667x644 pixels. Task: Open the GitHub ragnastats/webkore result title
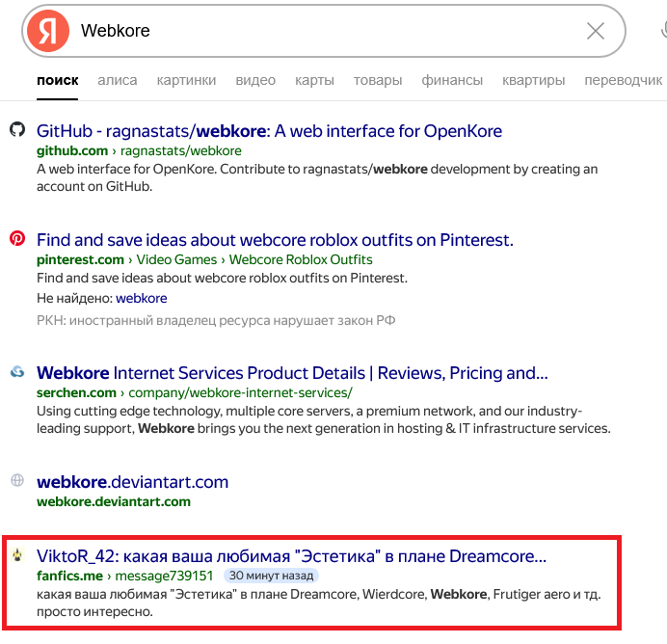point(269,131)
